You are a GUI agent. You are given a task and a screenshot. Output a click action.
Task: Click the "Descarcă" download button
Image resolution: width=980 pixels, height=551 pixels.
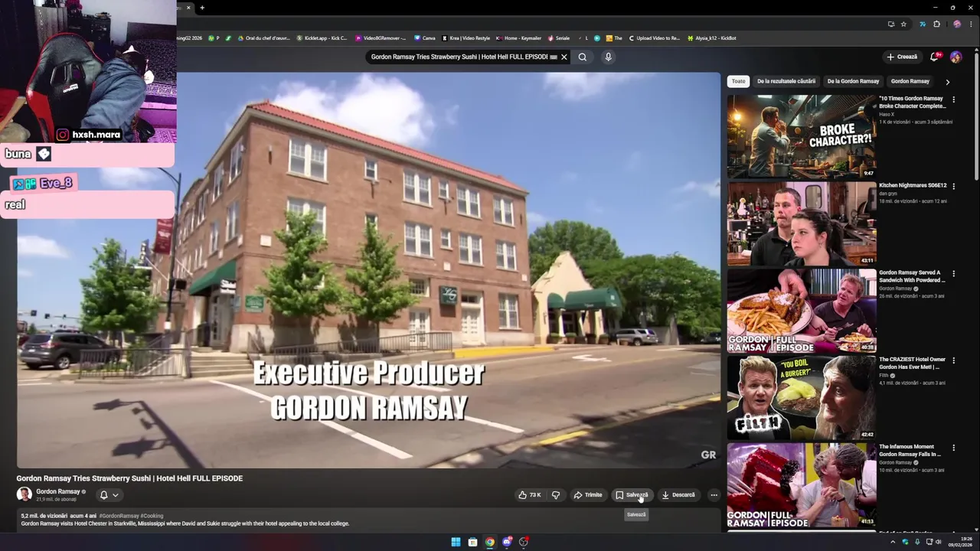pyautogui.click(x=678, y=495)
